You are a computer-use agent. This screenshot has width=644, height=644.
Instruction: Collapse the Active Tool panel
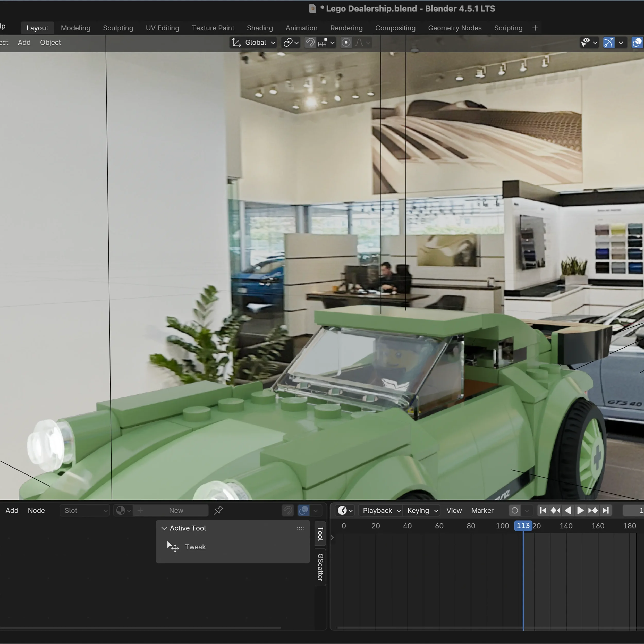[x=164, y=528]
